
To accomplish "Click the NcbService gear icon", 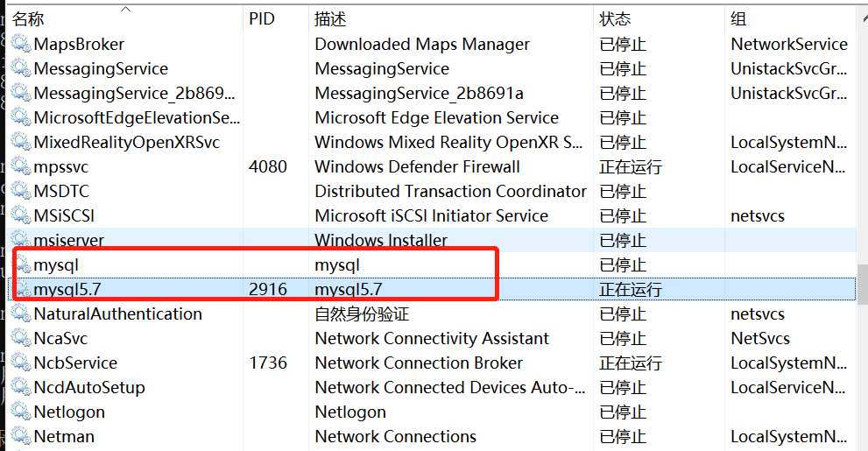I will tap(21, 363).
